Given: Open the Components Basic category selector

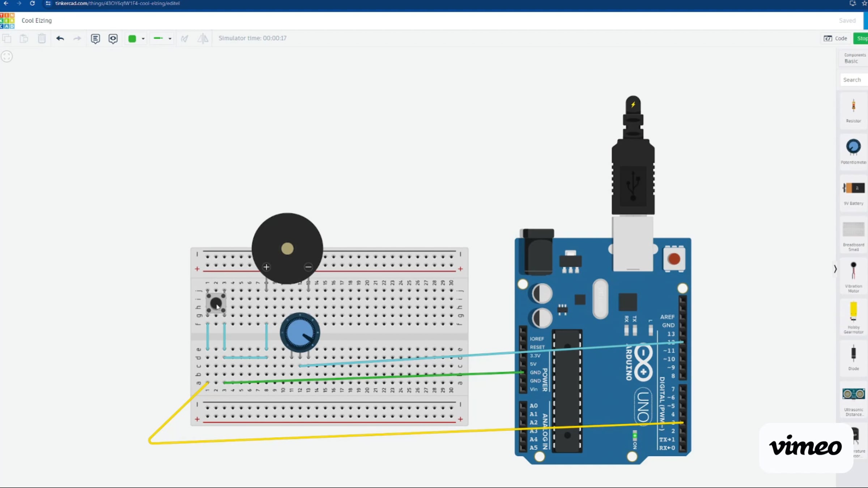Looking at the screenshot, I should pos(854,58).
